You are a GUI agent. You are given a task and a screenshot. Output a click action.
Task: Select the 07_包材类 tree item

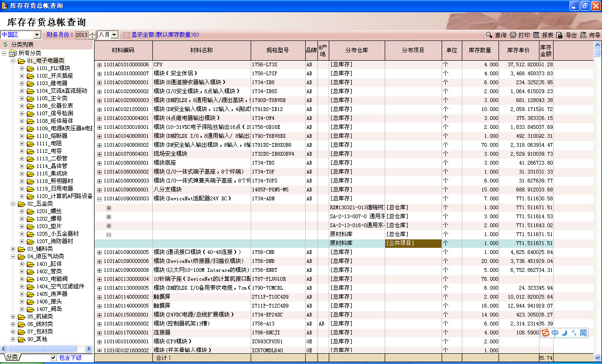point(40,332)
